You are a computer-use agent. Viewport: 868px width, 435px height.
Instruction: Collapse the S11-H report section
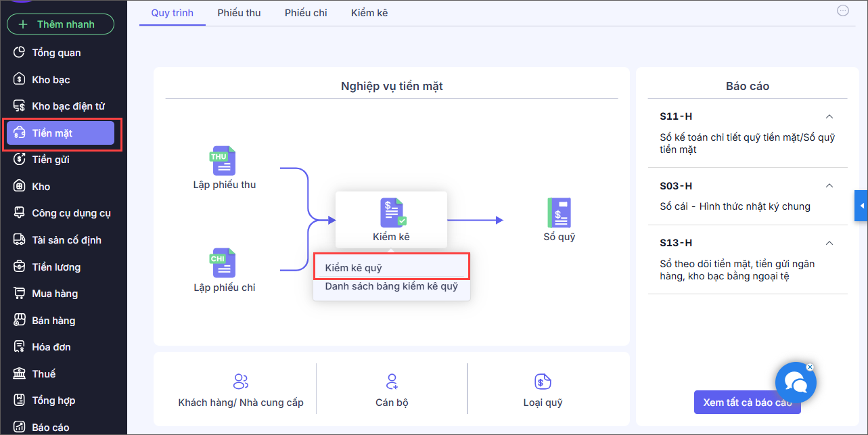pyautogui.click(x=829, y=116)
